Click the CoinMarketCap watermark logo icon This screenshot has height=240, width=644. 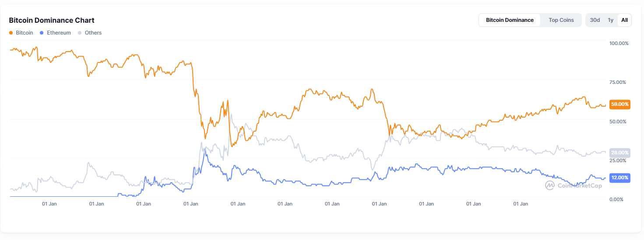[x=549, y=185]
